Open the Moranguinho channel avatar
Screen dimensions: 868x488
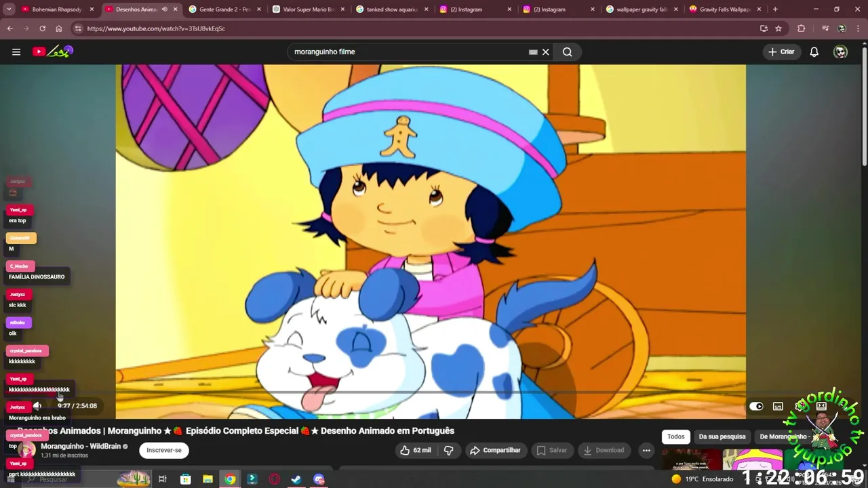click(x=26, y=450)
